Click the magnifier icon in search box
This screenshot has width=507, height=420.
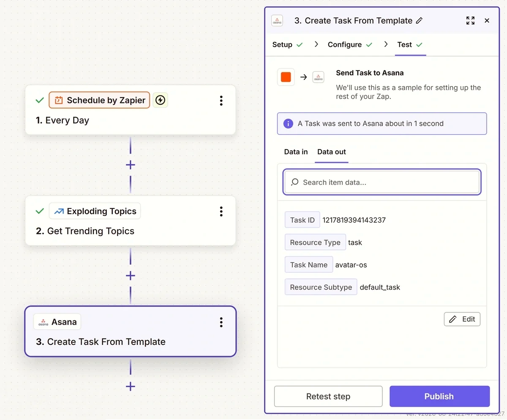(295, 182)
